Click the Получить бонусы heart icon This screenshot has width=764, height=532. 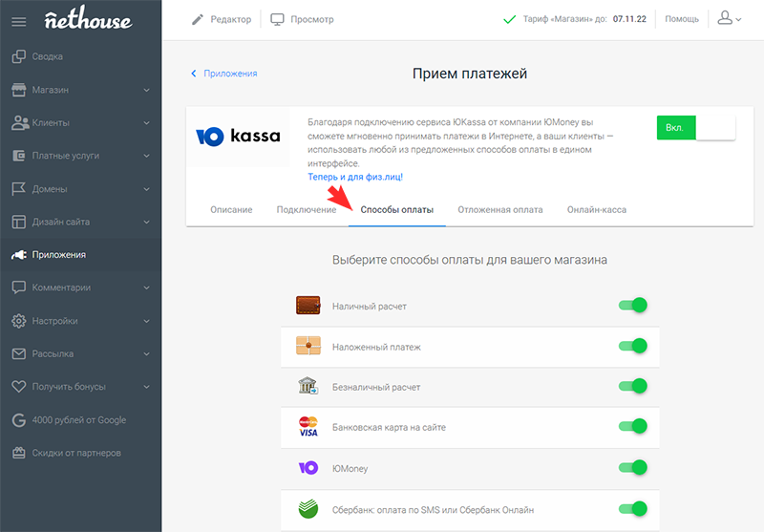point(18,387)
